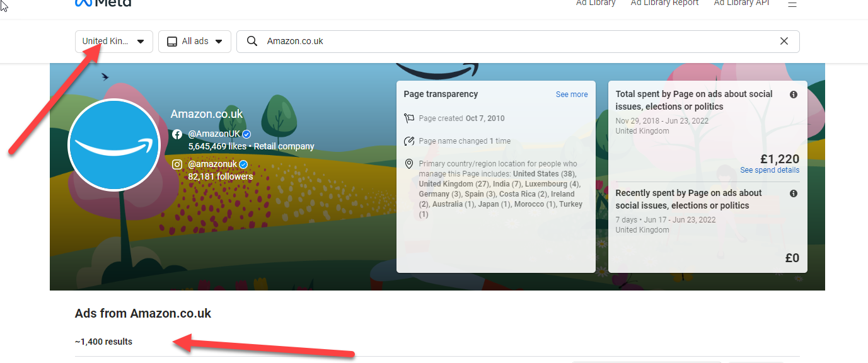Click See more in Page transparency
868x363 pixels.
click(572, 95)
